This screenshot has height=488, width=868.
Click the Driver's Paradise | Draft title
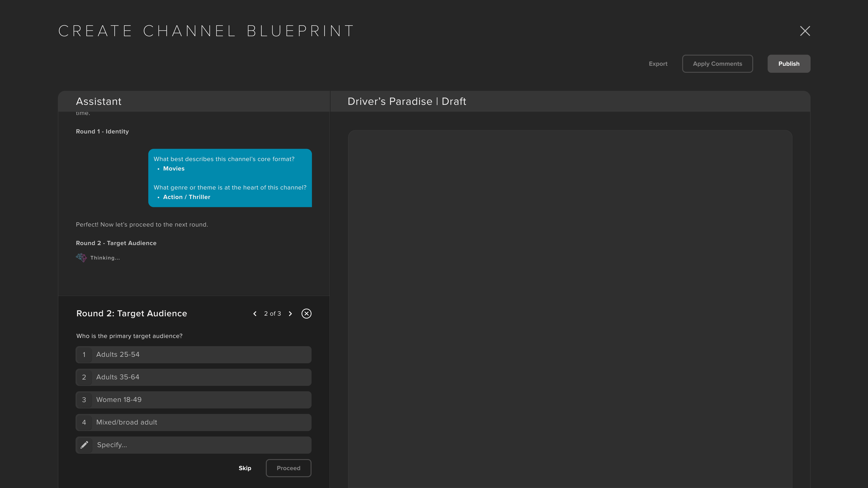(407, 101)
